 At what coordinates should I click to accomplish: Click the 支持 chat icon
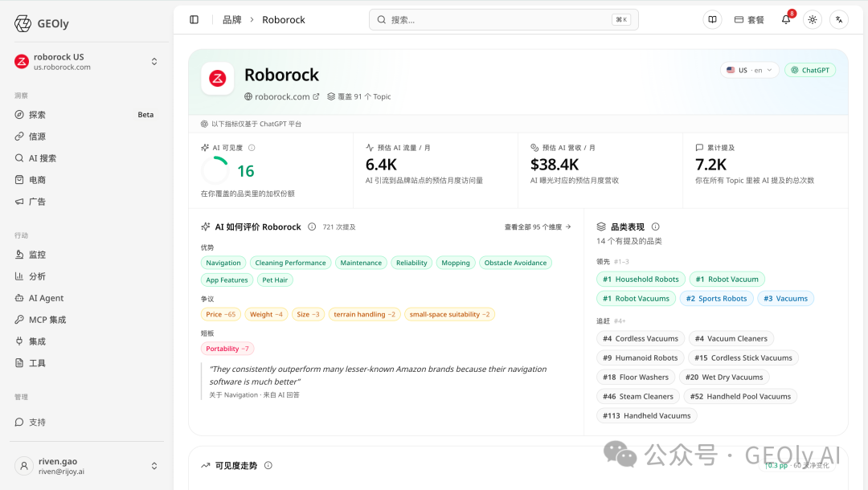(19, 422)
